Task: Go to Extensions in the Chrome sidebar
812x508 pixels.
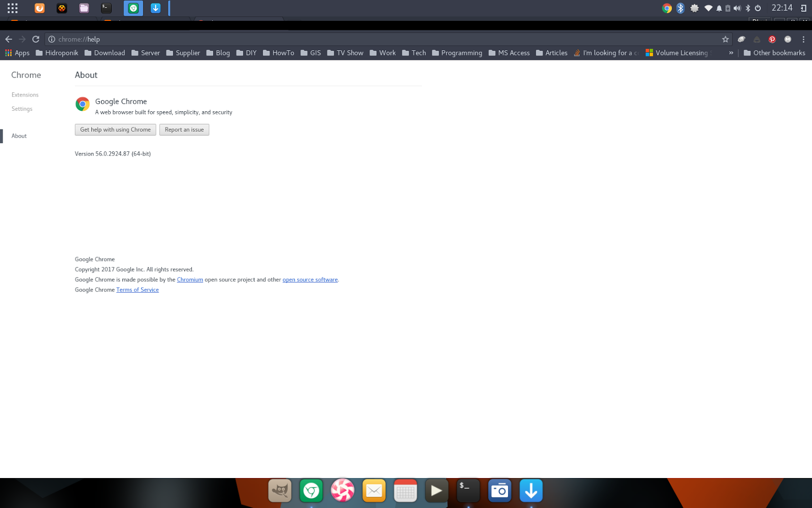Action: click(x=25, y=95)
